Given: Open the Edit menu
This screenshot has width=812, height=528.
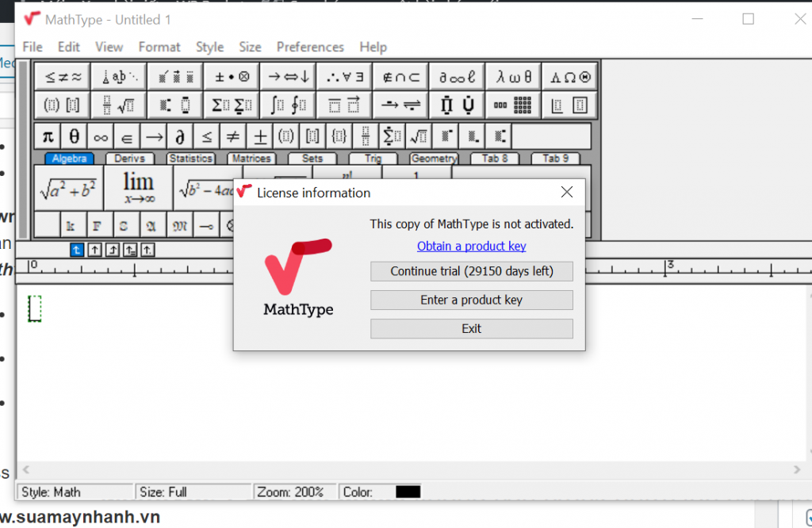Looking at the screenshot, I should tap(69, 47).
